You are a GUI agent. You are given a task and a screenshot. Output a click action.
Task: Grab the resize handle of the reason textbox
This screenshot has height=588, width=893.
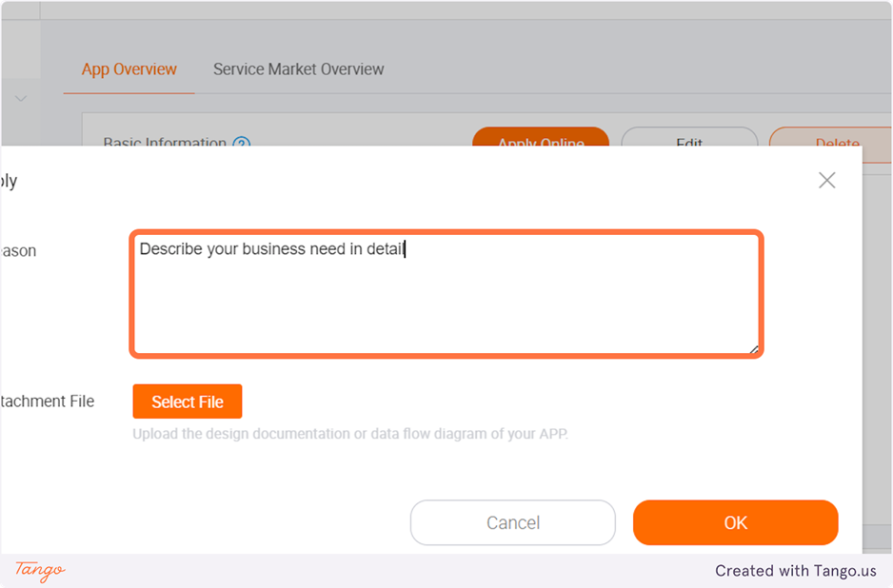click(x=753, y=349)
